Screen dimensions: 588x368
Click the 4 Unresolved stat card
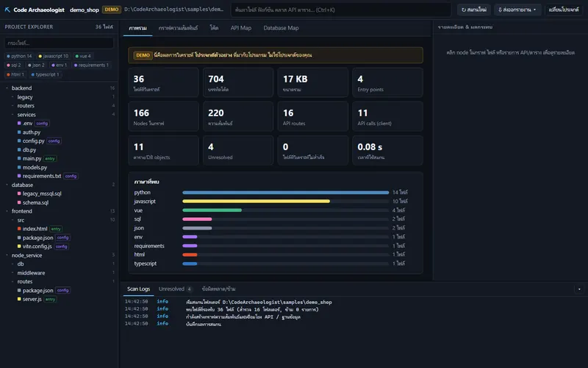[x=238, y=150]
